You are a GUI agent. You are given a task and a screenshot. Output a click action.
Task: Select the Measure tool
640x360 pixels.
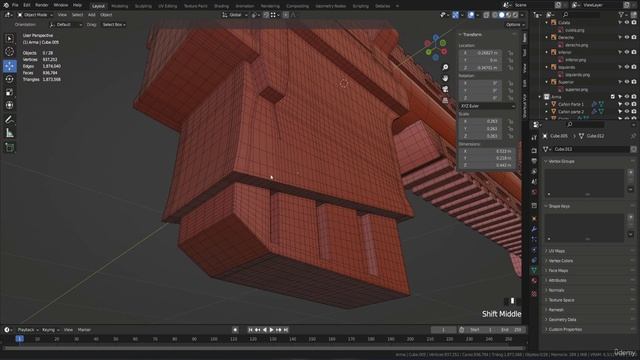9,133
